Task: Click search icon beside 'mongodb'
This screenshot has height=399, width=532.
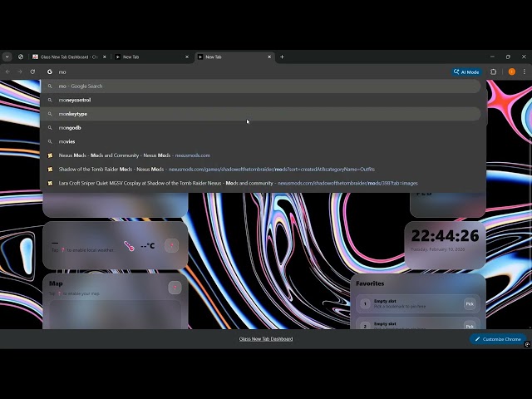Action: coord(50,128)
